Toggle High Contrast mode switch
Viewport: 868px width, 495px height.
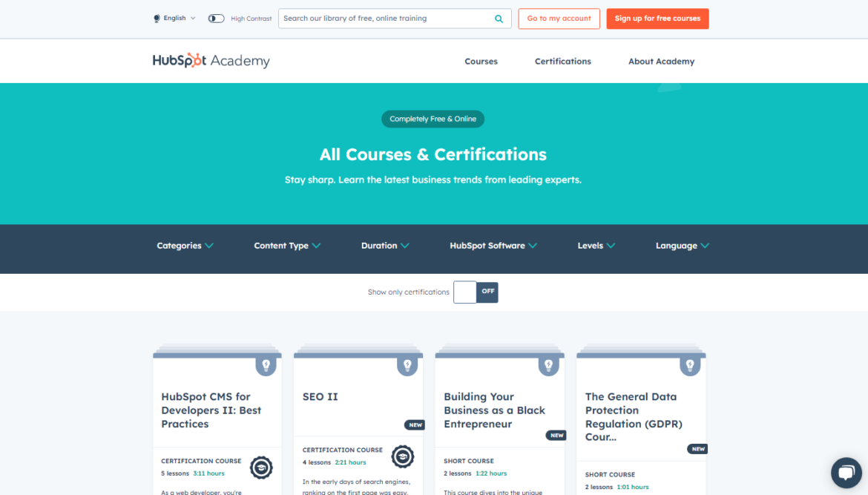tap(216, 19)
